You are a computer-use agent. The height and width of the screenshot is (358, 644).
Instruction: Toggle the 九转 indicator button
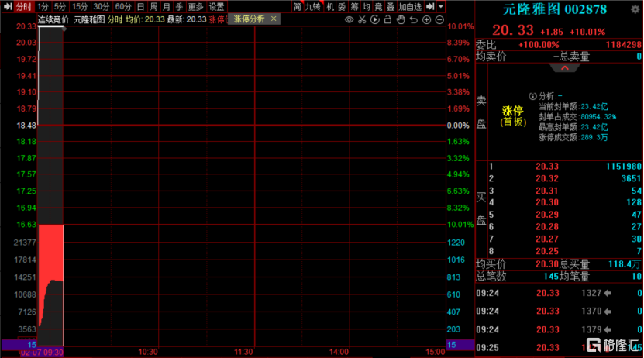point(312,6)
